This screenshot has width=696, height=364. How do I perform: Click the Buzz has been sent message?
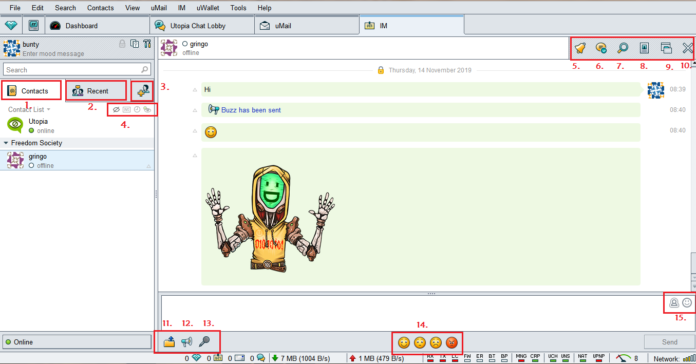[420, 110]
